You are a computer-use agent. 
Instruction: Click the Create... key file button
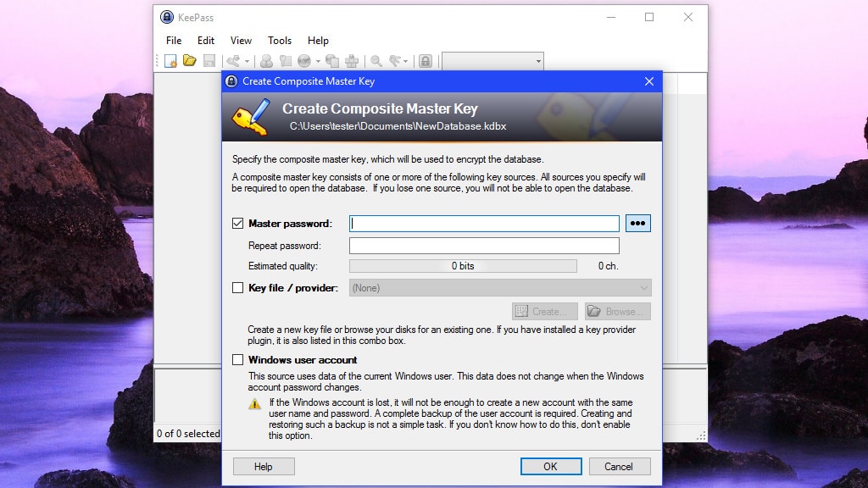click(545, 312)
